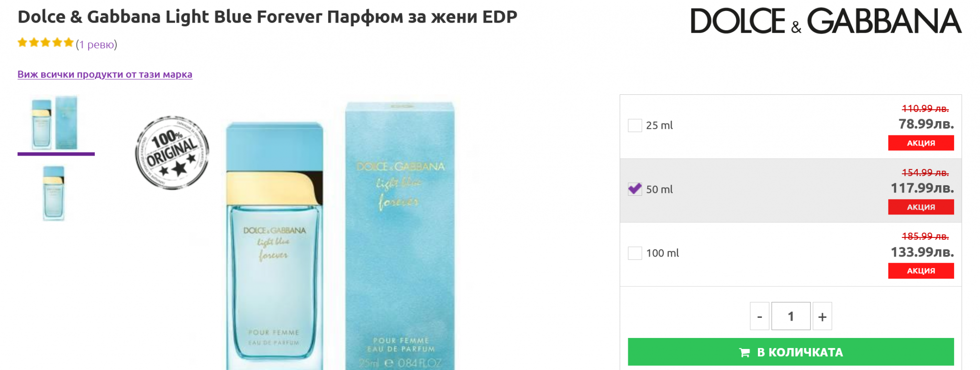Click the 100% Original stamp badge
The height and width of the screenshot is (370, 980).
(x=172, y=153)
